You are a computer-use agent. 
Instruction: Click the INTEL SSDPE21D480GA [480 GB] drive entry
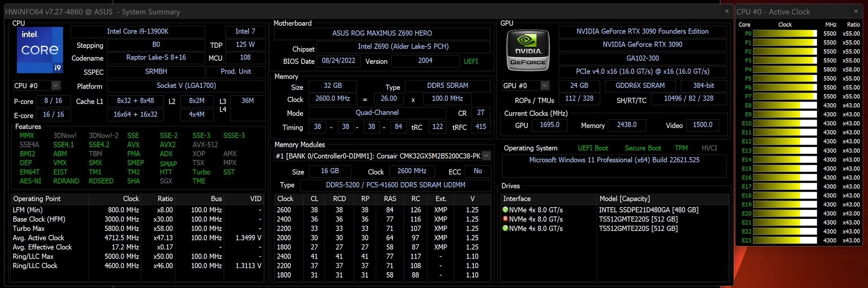pos(649,210)
